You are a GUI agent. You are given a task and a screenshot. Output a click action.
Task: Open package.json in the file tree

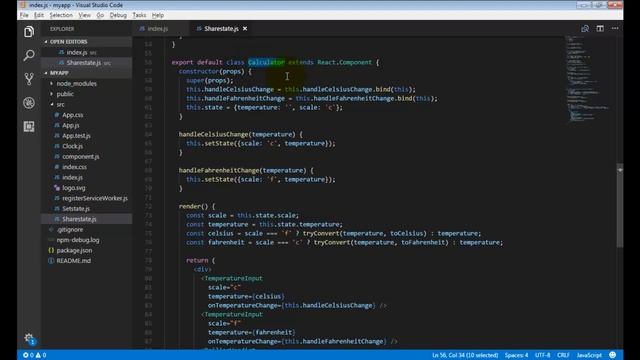point(87,250)
